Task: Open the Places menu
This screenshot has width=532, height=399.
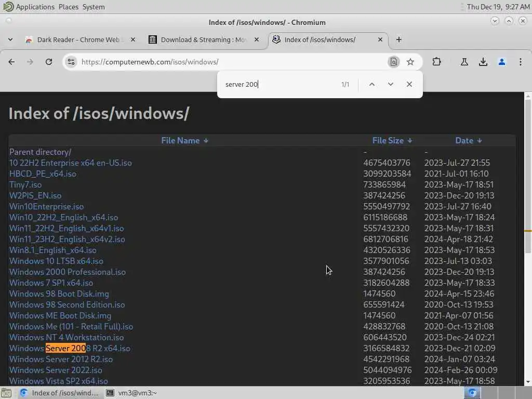Action: coord(69,7)
